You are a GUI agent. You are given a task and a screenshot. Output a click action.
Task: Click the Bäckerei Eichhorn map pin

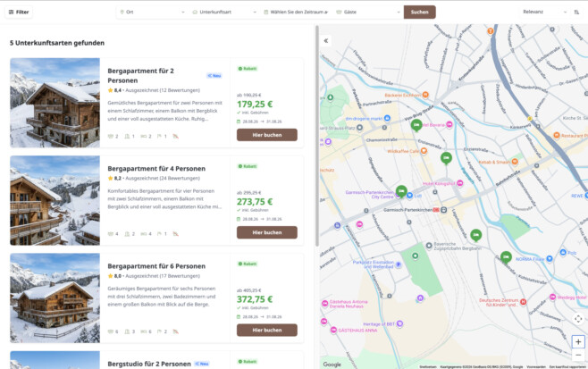coord(425,95)
